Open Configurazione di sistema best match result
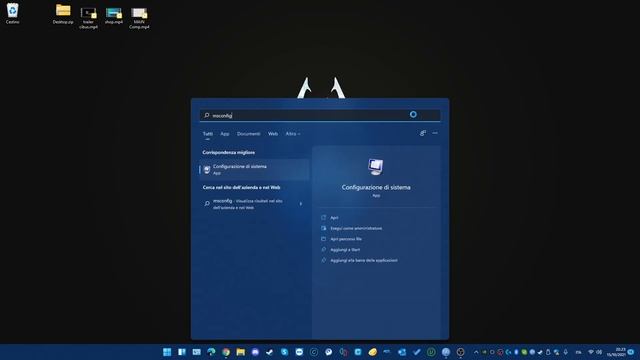The height and width of the screenshot is (360, 640). 254,169
